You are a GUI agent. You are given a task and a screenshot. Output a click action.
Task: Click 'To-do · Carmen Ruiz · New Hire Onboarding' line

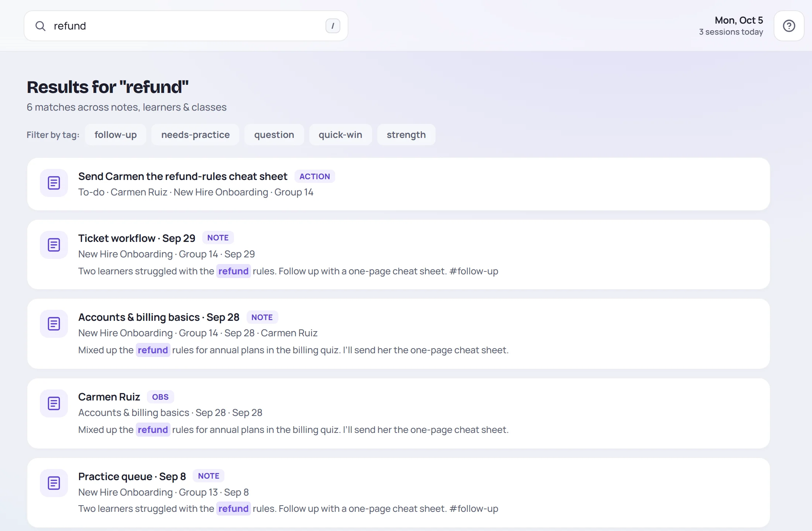click(x=196, y=192)
